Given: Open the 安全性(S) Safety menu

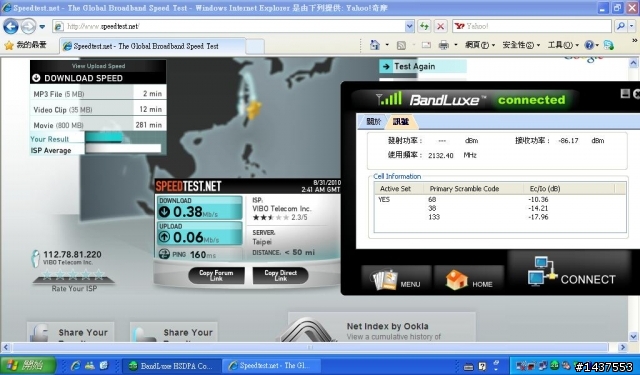Looking at the screenshot, I should click(x=521, y=45).
